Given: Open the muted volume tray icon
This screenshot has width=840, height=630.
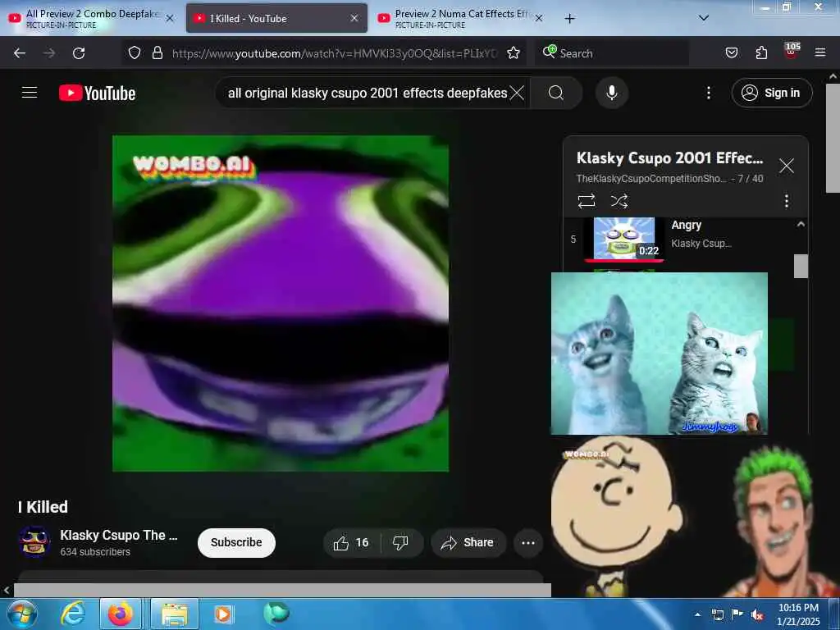Looking at the screenshot, I should pos(757,615).
